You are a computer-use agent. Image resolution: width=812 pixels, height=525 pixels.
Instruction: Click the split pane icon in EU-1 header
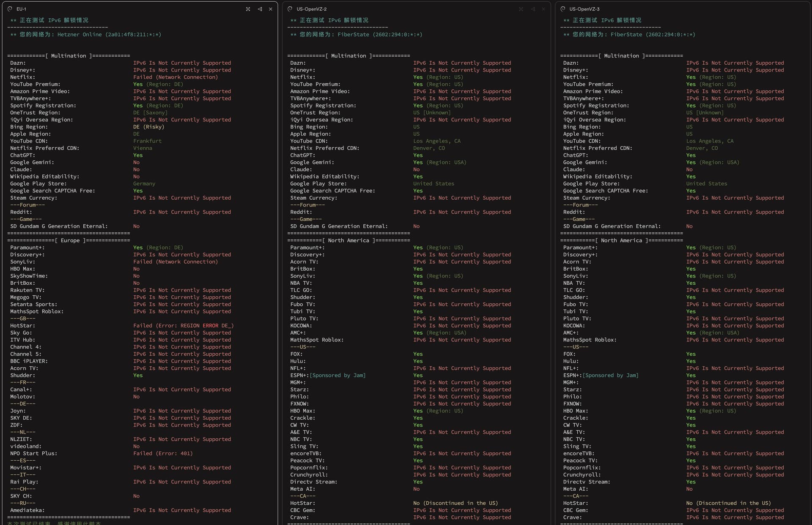pyautogui.click(x=260, y=9)
